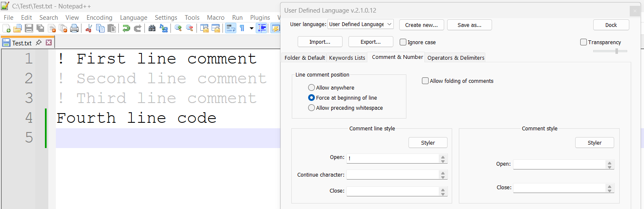
Task: Toggle synchronize horizontal scrolling icon
Action: pos(216,29)
